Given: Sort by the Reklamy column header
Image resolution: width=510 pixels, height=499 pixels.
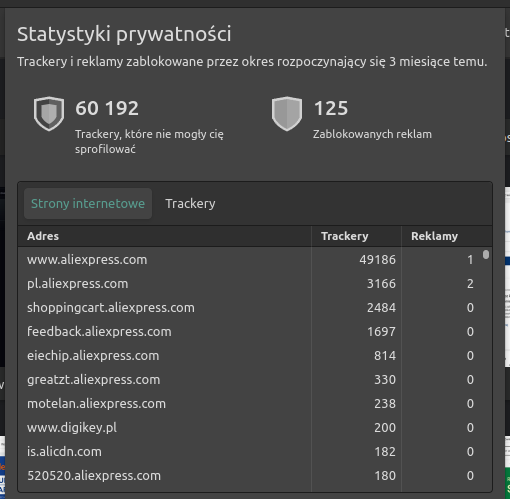Looking at the screenshot, I should coord(446,236).
